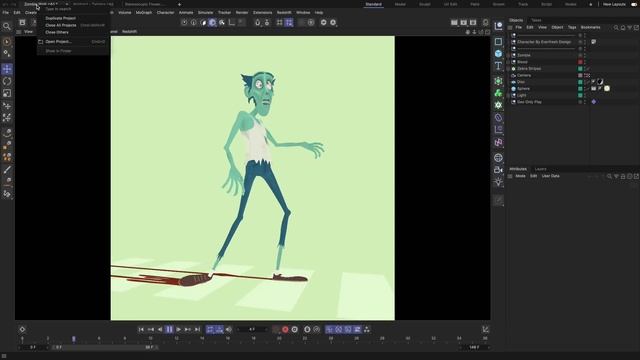This screenshot has height=360, width=640.
Task: Click the Render View icon
Action: point(454,22)
